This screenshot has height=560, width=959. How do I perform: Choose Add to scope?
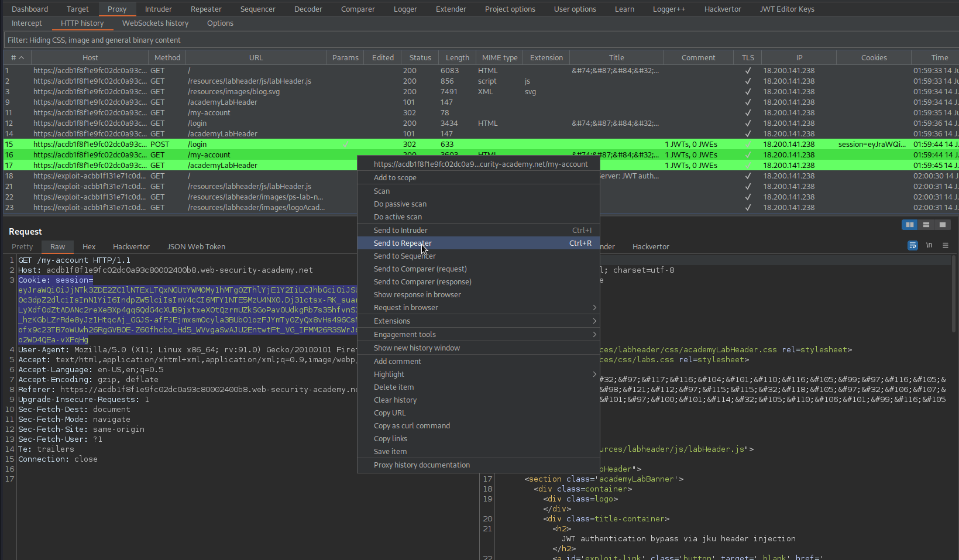click(479, 178)
